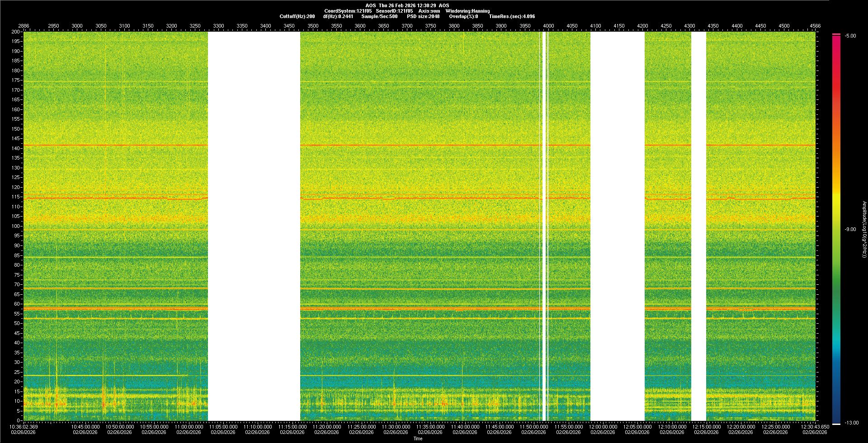Select the PSD size:2048 label
The image size is (868, 443).
click(x=423, y=16)
